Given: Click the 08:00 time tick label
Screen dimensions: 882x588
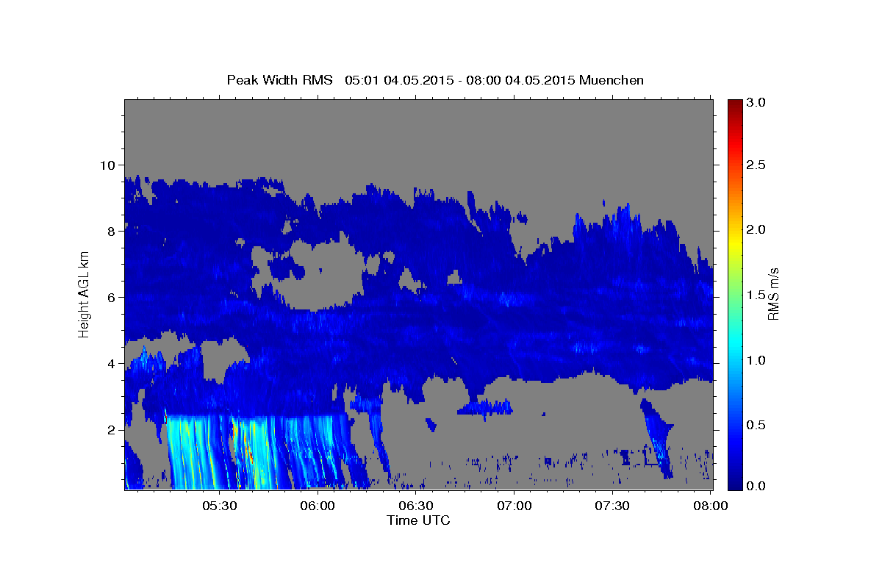Looking at the screenshot, I should [x=711, y=506].
